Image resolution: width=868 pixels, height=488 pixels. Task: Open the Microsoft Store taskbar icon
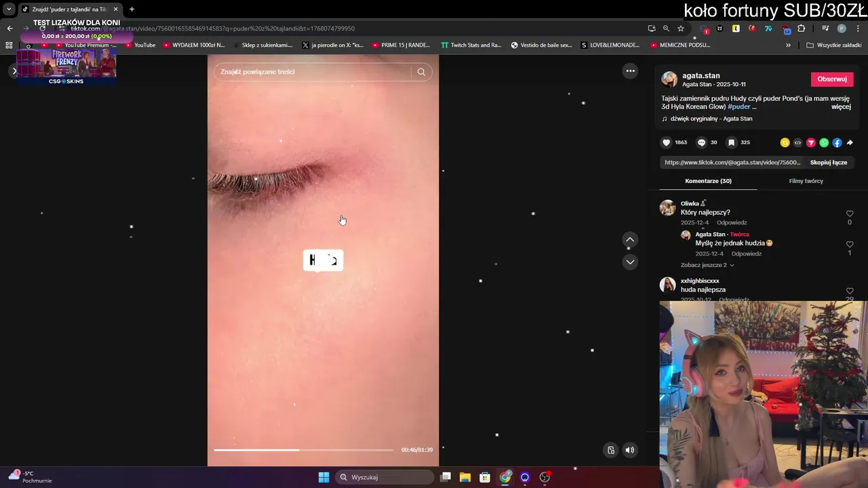[485, 477]
